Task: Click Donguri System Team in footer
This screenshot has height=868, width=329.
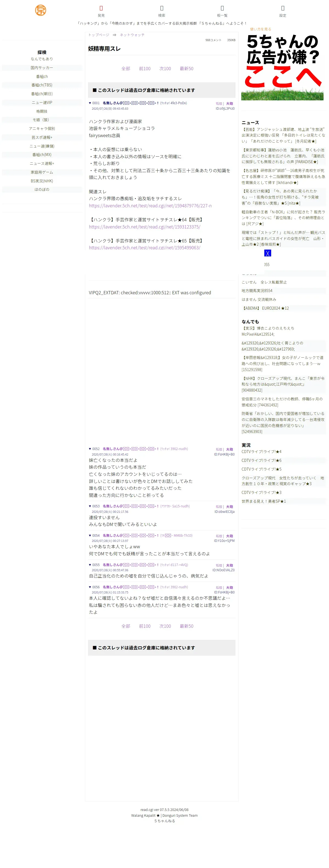Action: [180, 815]
